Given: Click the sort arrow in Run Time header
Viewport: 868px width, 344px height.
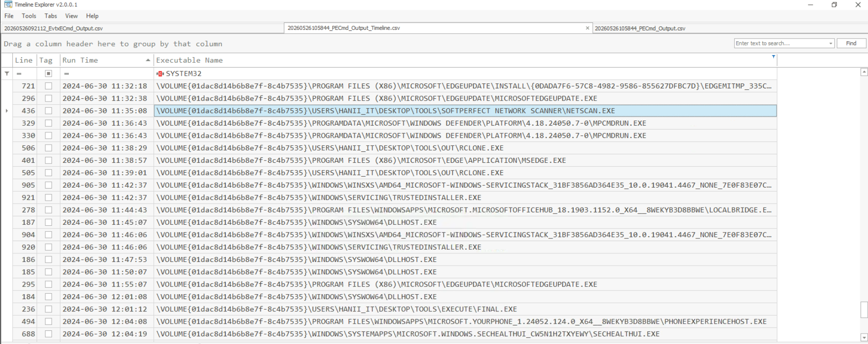Looking at the screenshot, I should 148,60.
